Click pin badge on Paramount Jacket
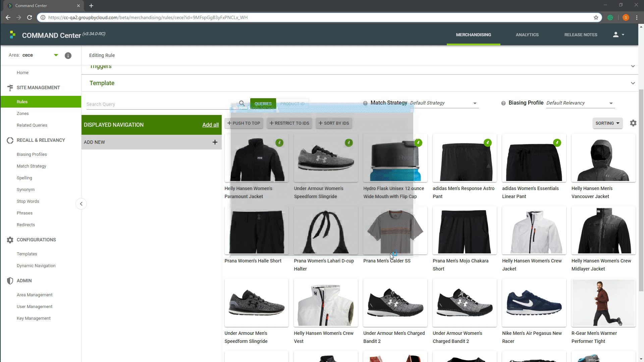Viewport: 644px width, 362px height. tap(279, 143)
